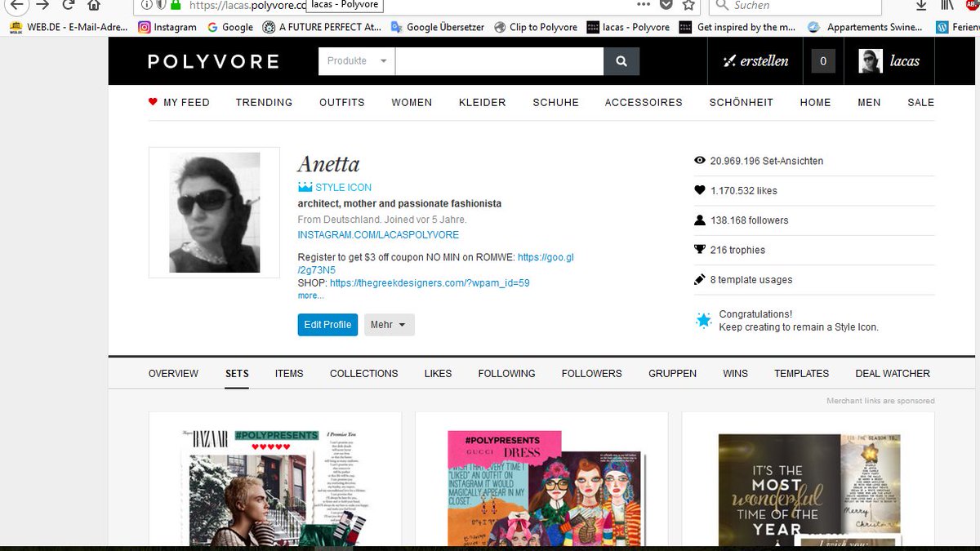
Task: Open the Clip to Polyvore bookmark
Action: pos(536,27)
